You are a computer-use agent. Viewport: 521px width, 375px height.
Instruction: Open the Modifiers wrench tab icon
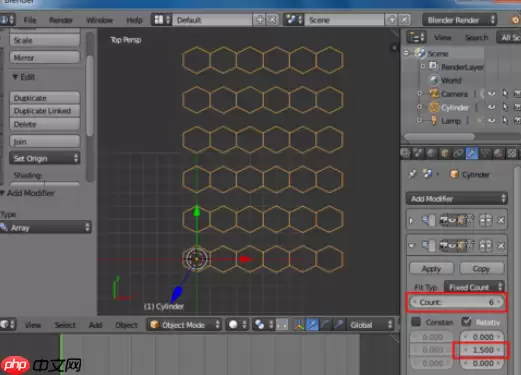472,153
